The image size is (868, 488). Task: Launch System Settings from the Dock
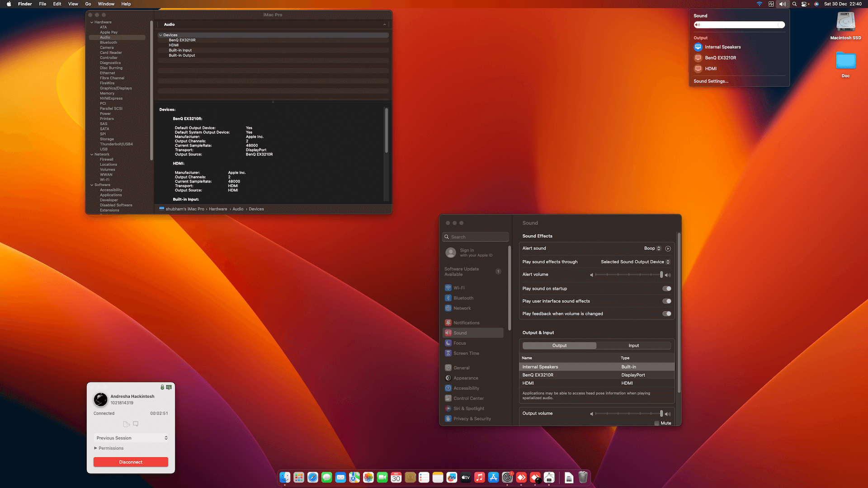click(507, 478)
